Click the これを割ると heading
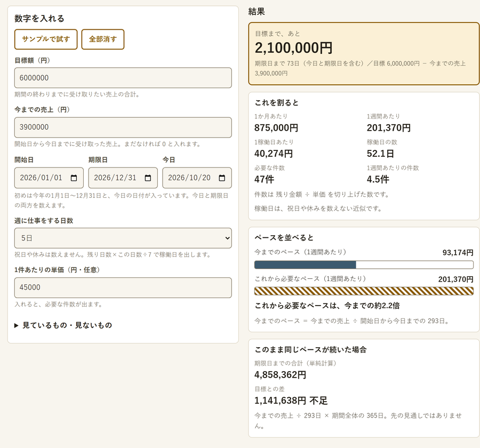The height and width of the screenshot is (448, 480). [276, 102]
